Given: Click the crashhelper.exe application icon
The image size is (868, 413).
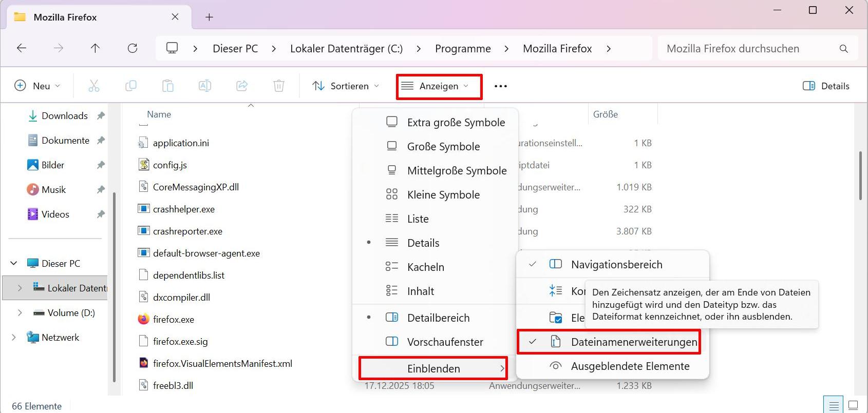Looking at the screenshot, I should coord(143,209).
